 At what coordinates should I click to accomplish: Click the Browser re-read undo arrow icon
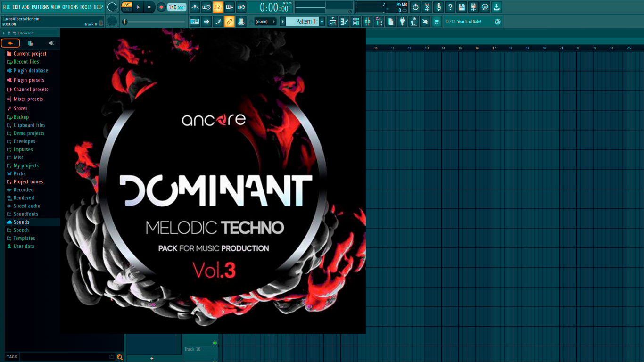click(x=15, y=33)
